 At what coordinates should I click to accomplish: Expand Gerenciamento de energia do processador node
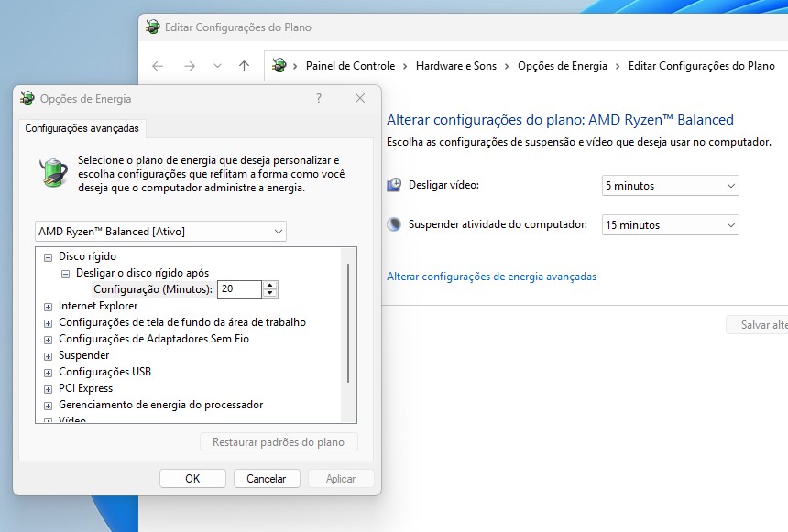[48, 406]
